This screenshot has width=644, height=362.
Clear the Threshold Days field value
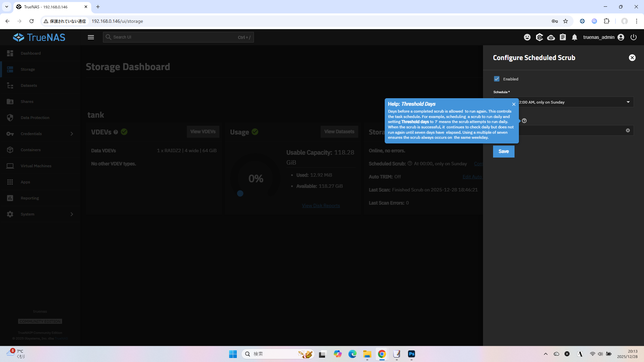point(628,130)
